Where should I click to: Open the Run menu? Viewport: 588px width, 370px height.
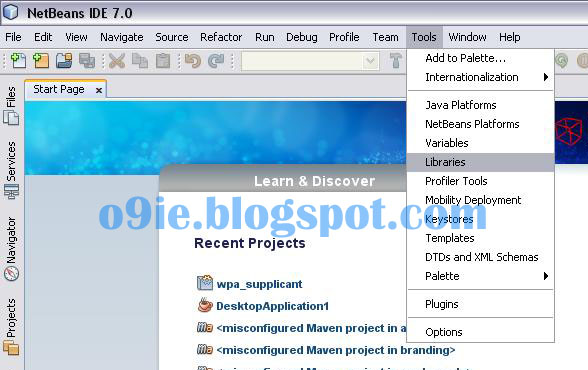(265, 37)
